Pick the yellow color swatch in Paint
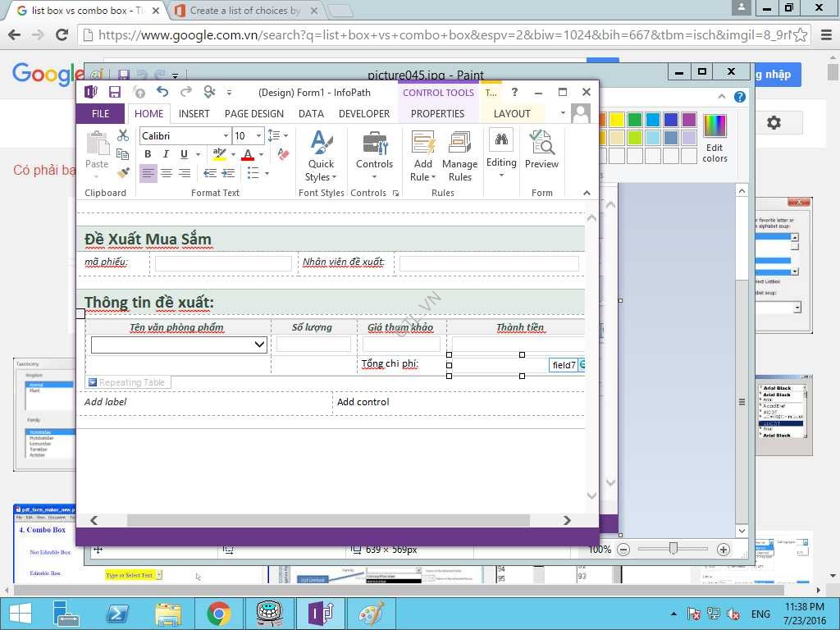Screen dimensions: 840x630 pyautogui.click(x=616, y=120)
